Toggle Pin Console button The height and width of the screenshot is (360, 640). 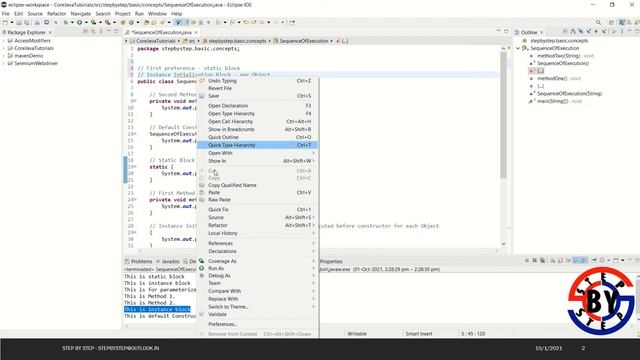pyautogui.click(x=594, y=260)
